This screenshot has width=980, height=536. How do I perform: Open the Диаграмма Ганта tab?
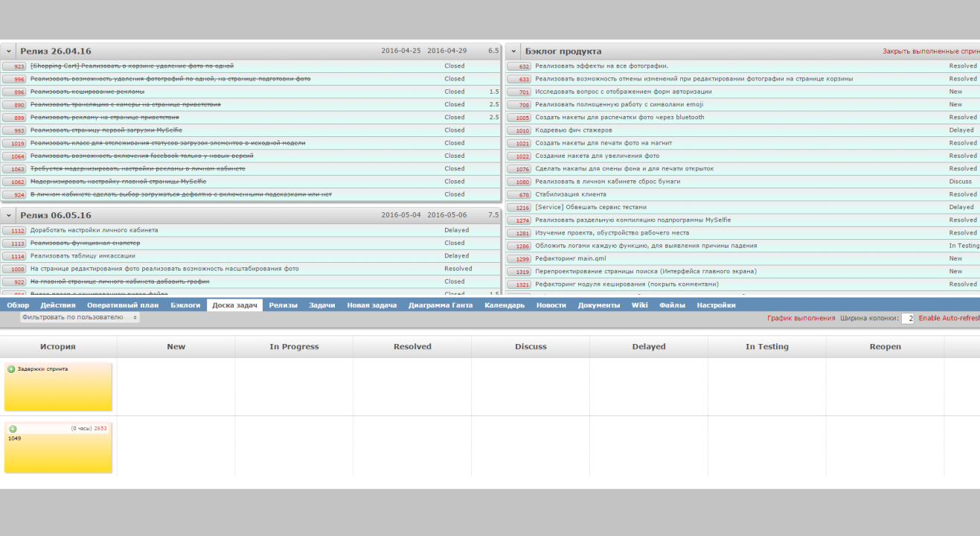441,305
